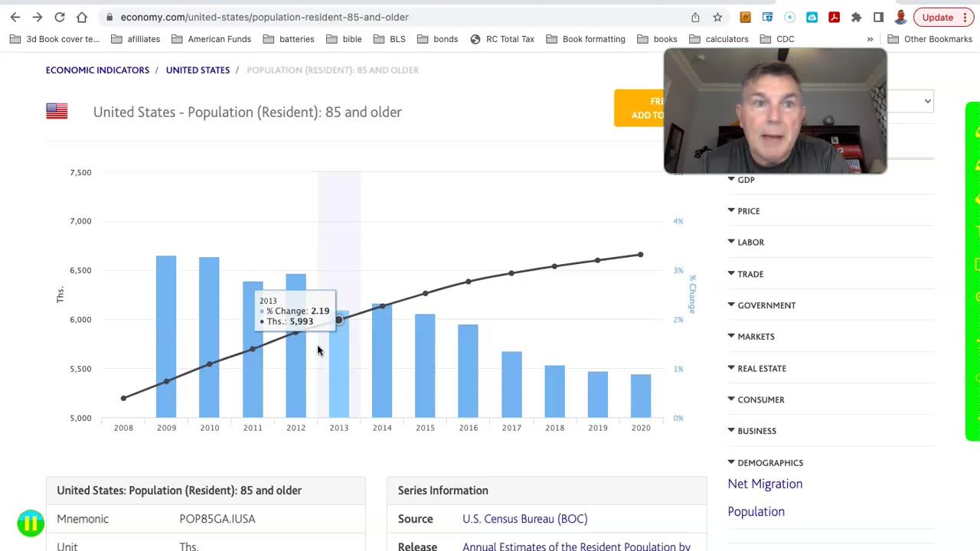Open the bible bookmark folder
This screenshot has height=551, width=980.
(x=344, y=39)
